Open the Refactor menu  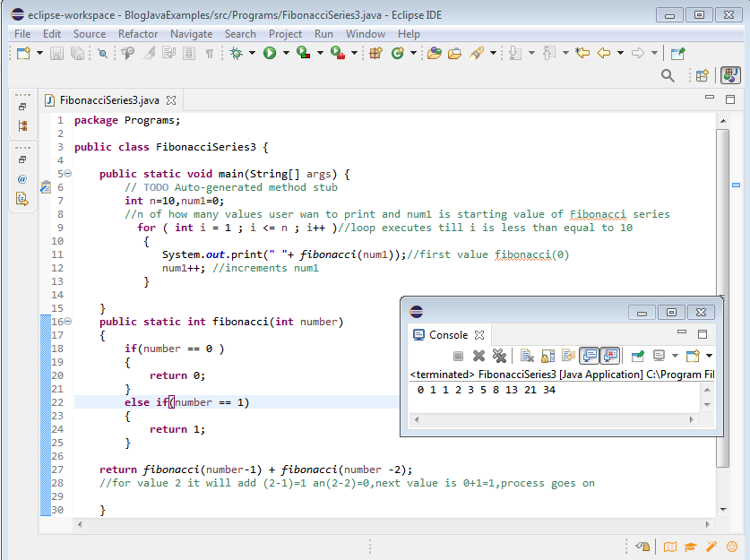(137, 34)
